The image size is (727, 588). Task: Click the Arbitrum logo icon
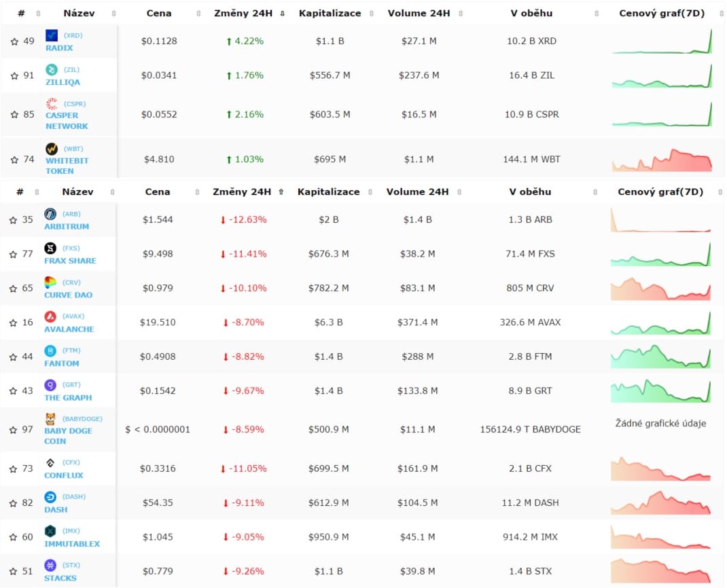50,214
